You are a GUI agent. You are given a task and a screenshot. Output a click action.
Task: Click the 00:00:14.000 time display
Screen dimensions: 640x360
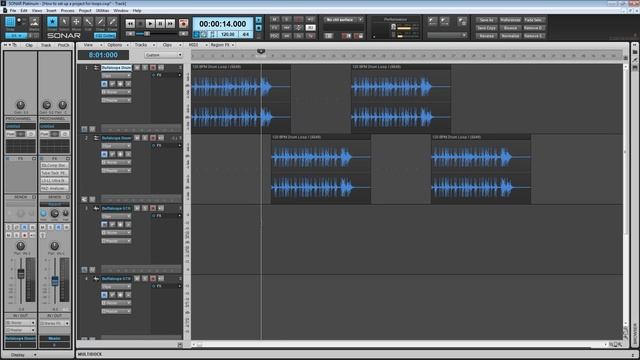coord(222,24)
